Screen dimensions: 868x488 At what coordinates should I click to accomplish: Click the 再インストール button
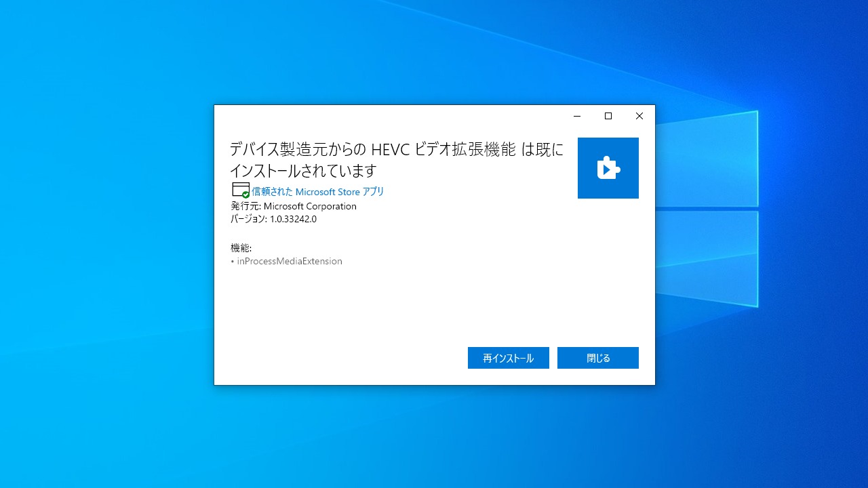pyautogui.click(x=508, y=358)
